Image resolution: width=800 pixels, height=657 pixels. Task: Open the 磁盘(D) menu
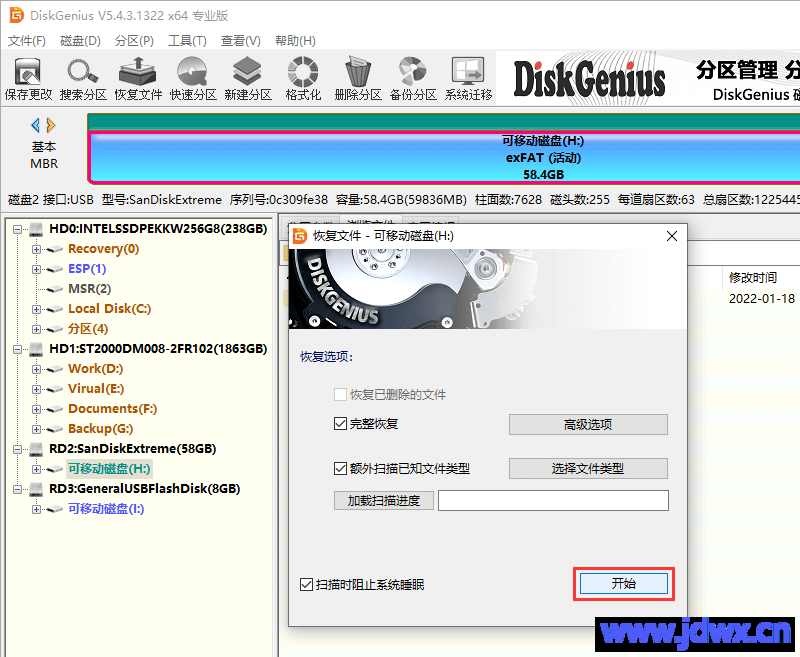pos(80,41)
